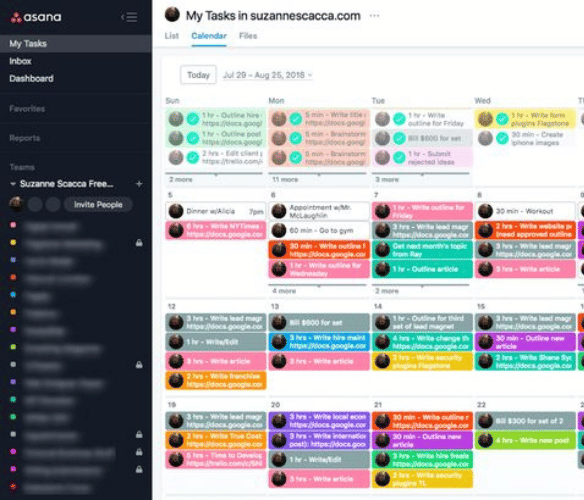Click the Asana logo

pyautogui.click(x=36, y=17)
